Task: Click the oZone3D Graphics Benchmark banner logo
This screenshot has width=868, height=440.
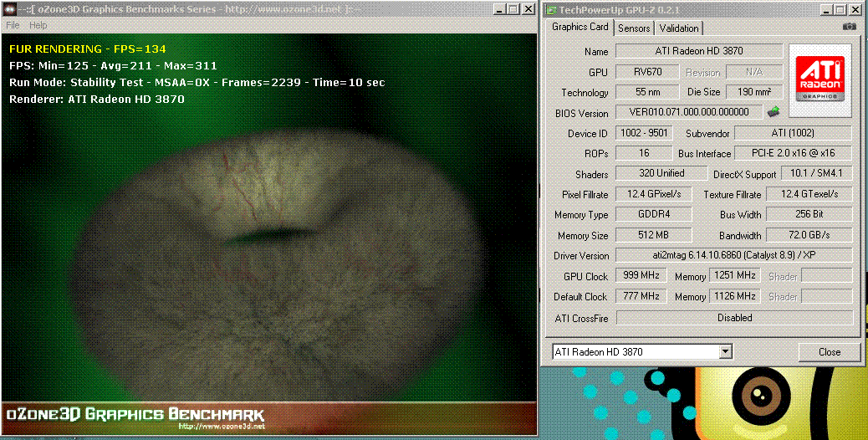Action: click(135, 415)
